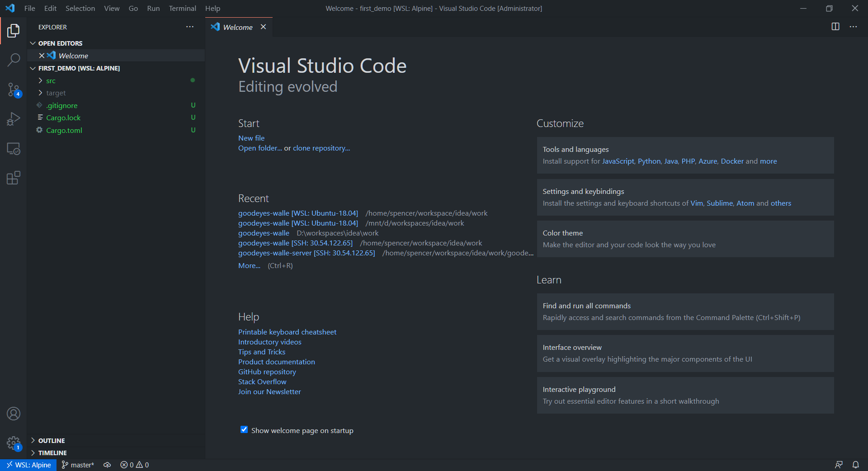
Task: Click the .gitignore file icon
Action: click(x=40, y=105)
